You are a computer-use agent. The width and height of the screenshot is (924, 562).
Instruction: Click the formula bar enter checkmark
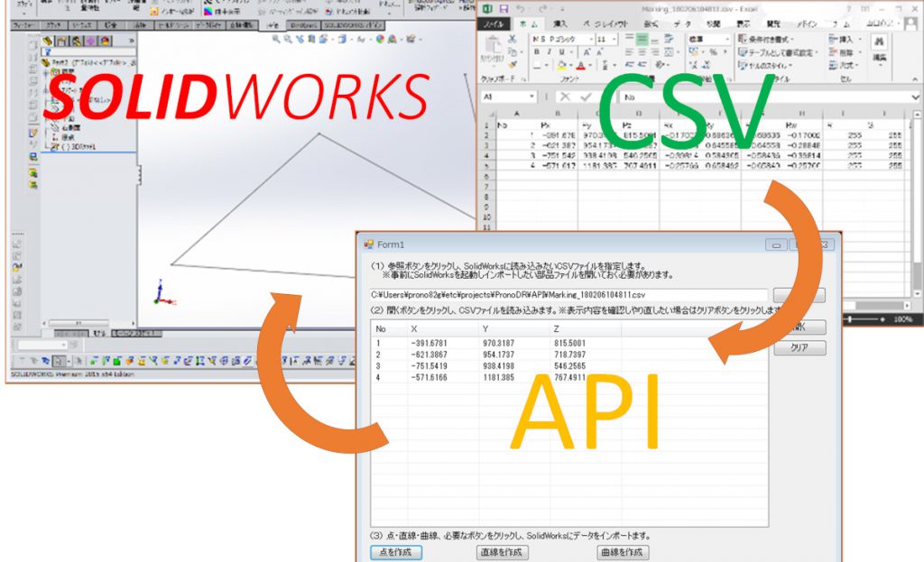[586, 97]
